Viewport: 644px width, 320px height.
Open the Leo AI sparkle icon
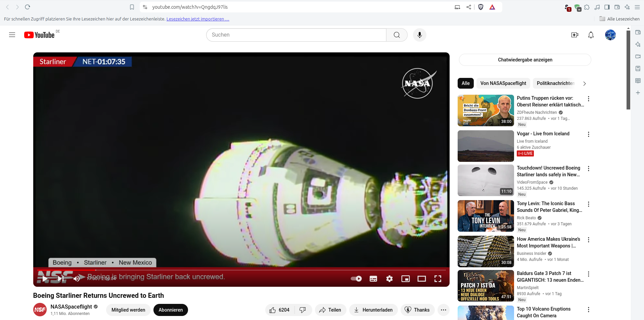(x=627, y=7)
